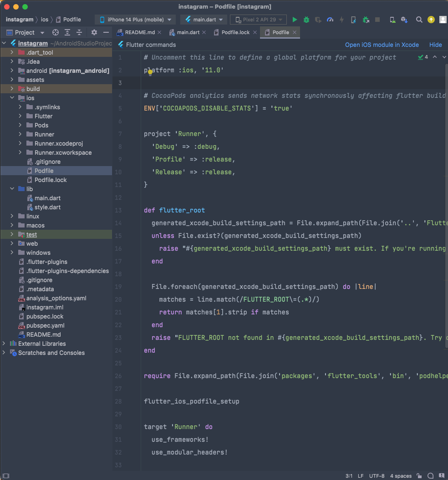Expand the Pods folder
The image size is (448, 480).
pyautogui.click(x=20, y=125)
